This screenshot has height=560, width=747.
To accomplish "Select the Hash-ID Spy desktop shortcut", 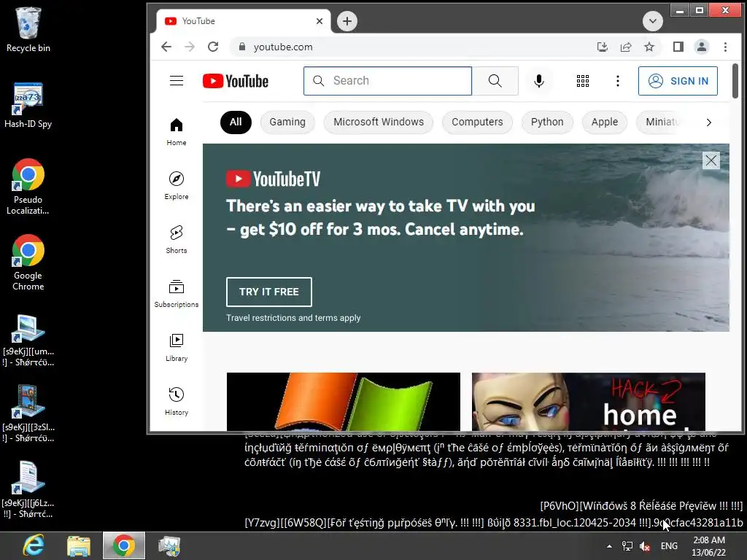I will [28, 105].
